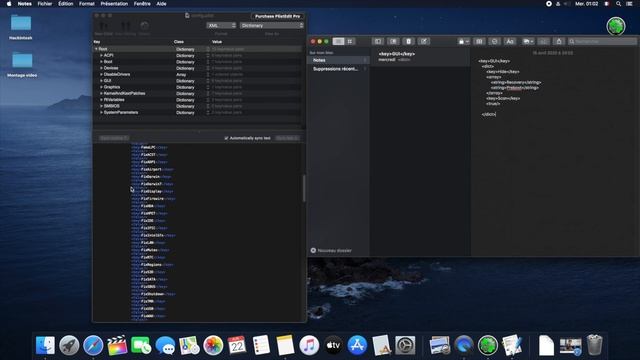Open the Suppressions récentes folder
Screen dimensions: 640x360
[338, 69]
